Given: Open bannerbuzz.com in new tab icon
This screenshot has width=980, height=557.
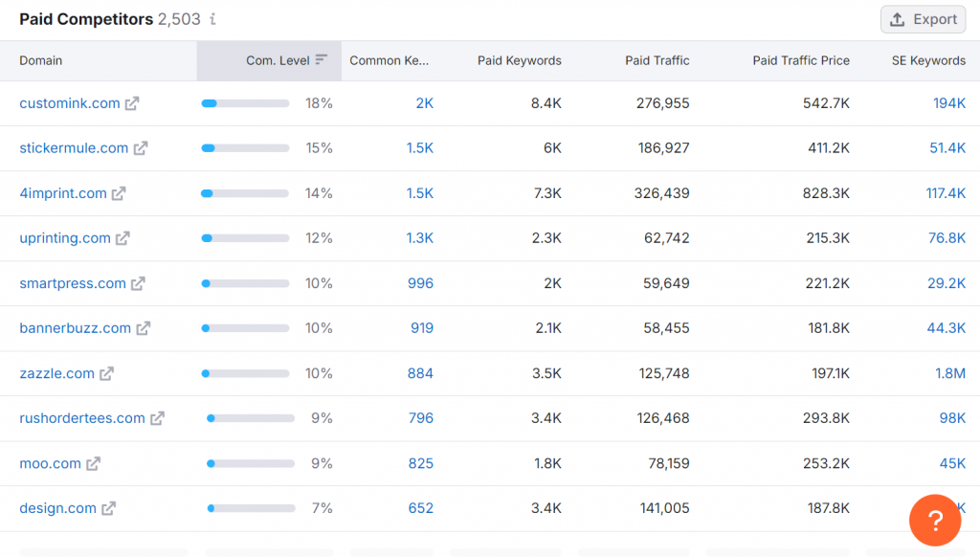Looking at the screenshot, I should pos(143,328).
